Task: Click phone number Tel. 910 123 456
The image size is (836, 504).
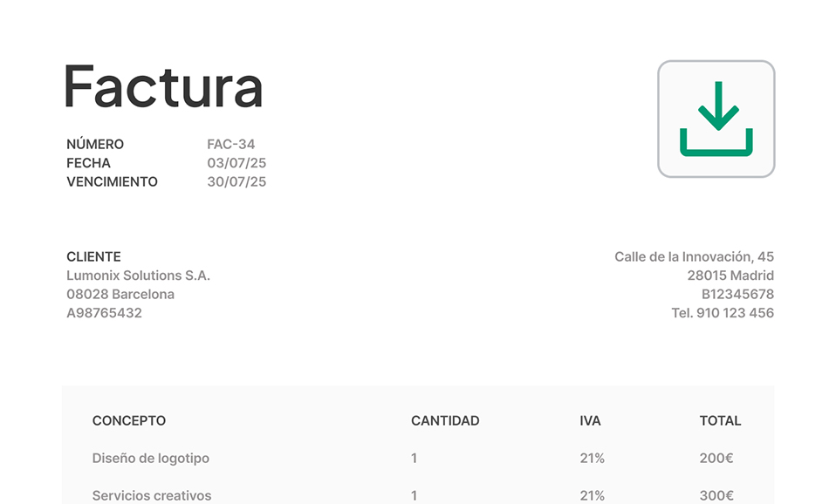Action: pos(723,313)
